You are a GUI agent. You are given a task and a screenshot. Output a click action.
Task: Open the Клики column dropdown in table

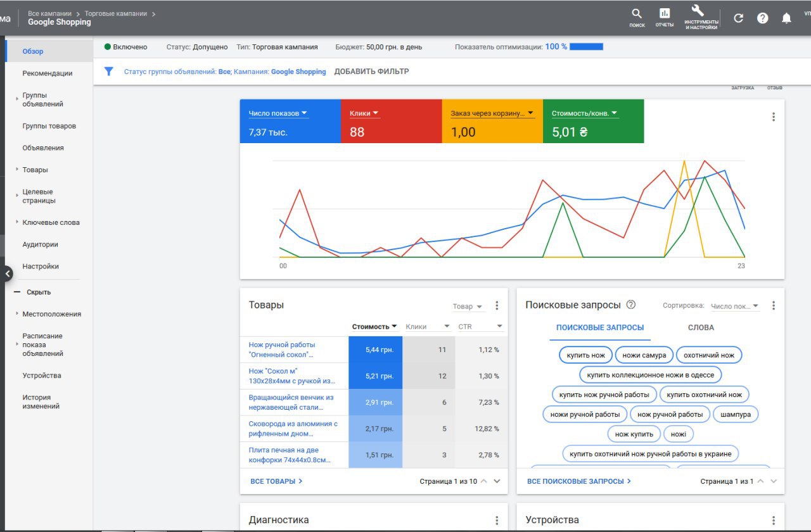pos(429,327)
